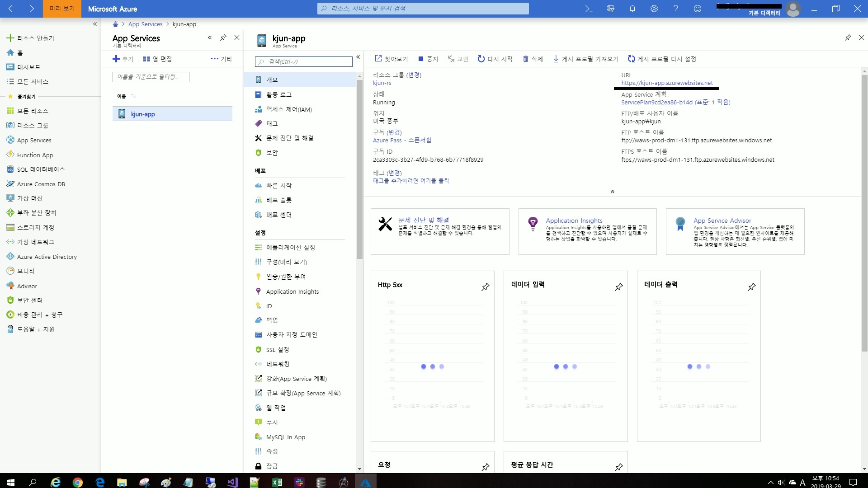Open Cloud Shell from top bar

[x=589, y=9]
